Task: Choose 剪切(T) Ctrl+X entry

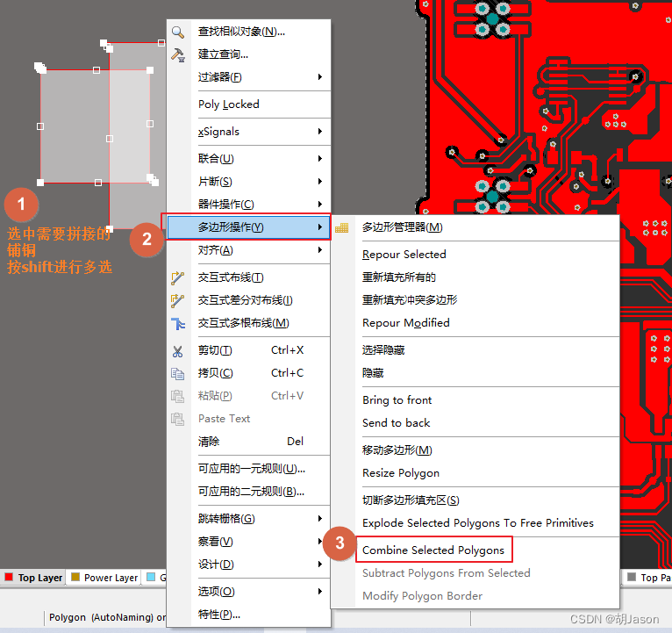Action: tap(249, 350)
